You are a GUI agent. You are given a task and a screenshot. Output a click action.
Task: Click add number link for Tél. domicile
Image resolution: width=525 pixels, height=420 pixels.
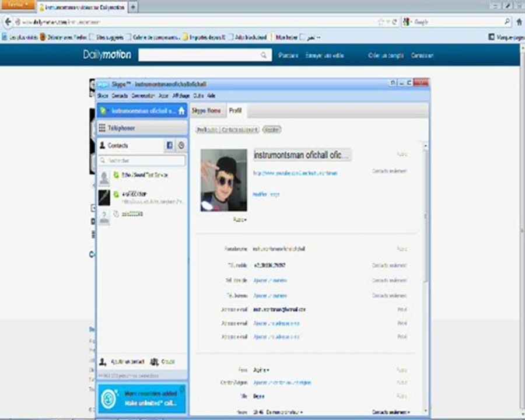[270, 281]
